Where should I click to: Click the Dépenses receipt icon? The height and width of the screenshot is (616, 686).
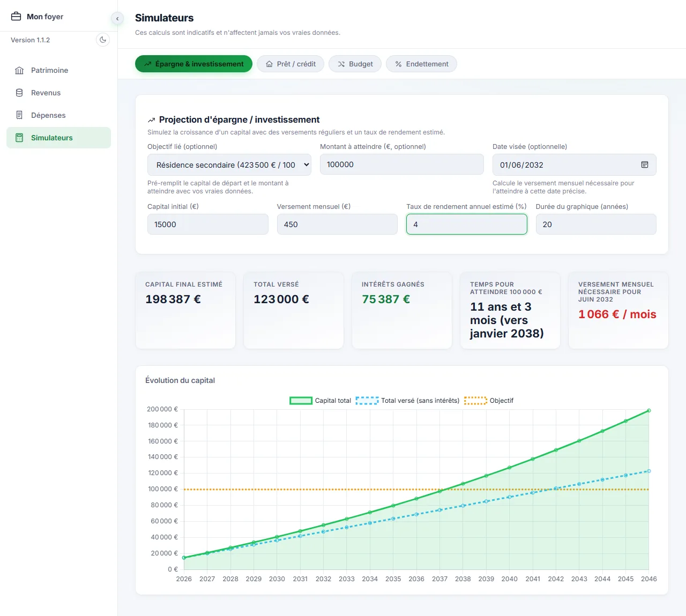(x=19, y=115)
